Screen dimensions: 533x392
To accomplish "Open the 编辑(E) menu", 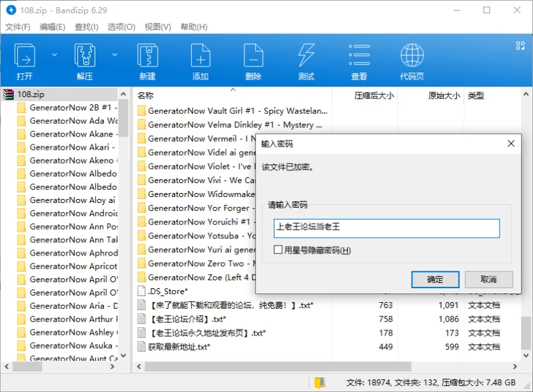I will pyautogui.click(x=52, y=27).
